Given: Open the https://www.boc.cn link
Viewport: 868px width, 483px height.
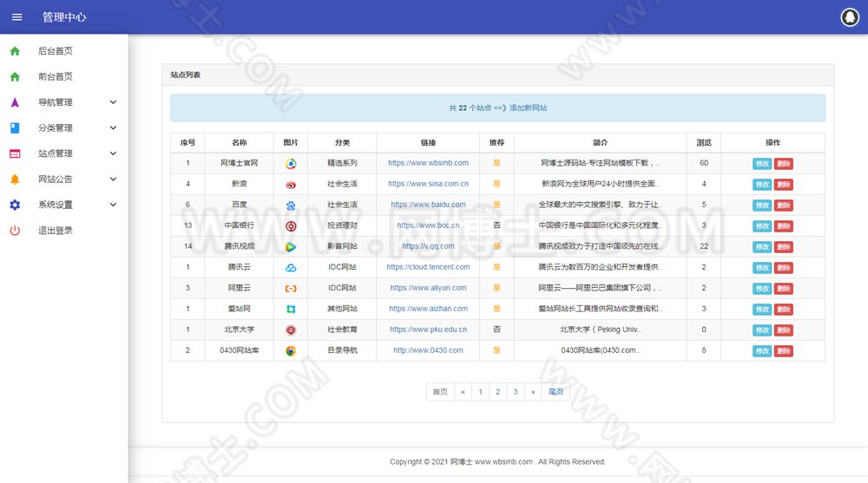Looking at the screenshot, I should pos(428,225).
